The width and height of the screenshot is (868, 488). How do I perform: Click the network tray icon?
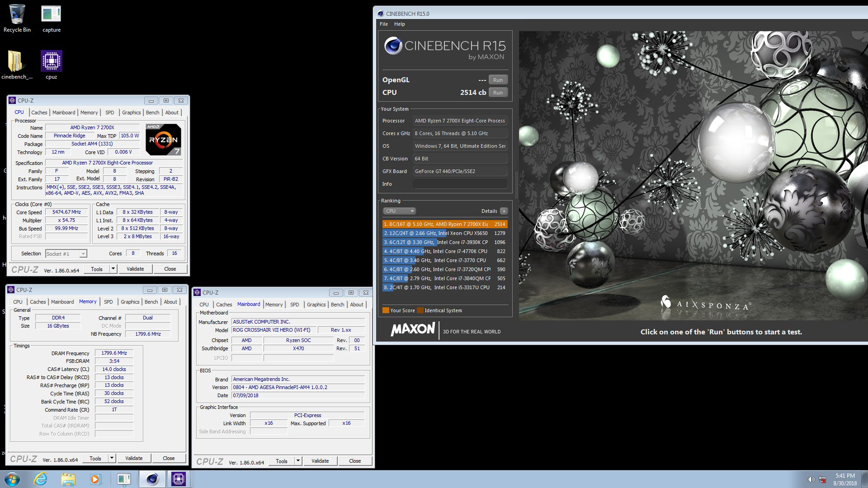click(822, 479)
